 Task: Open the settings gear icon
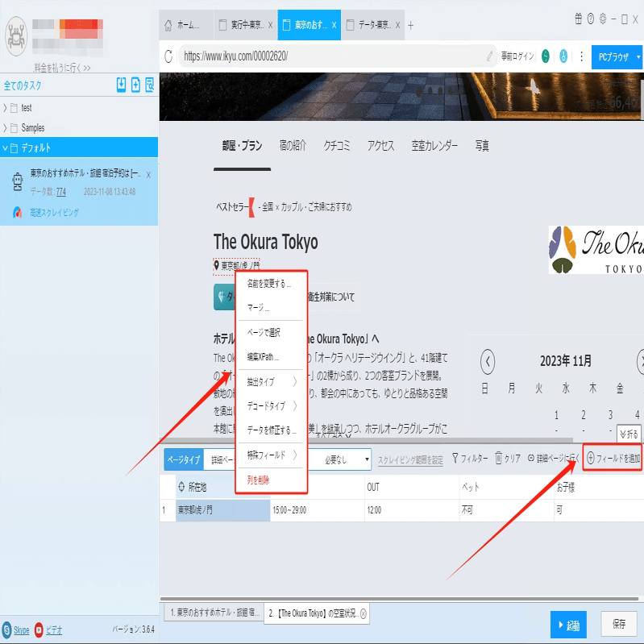(x=603, y=19)
